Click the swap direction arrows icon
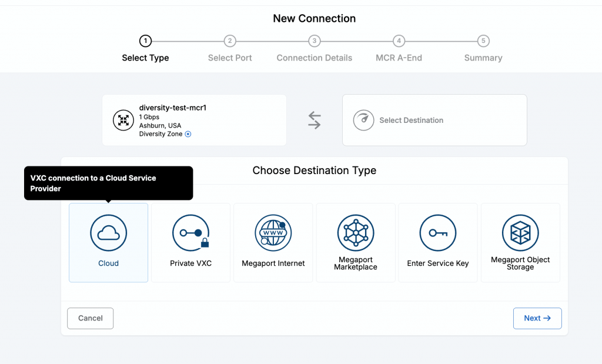This screenshot has width=602, height=364. click(x=315, y=120)
